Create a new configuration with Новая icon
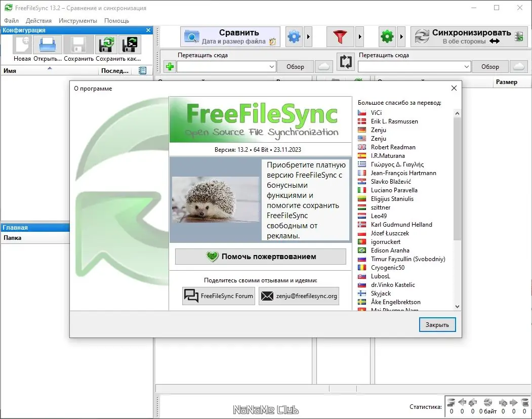Screen dimensions: 532x419 22,45
